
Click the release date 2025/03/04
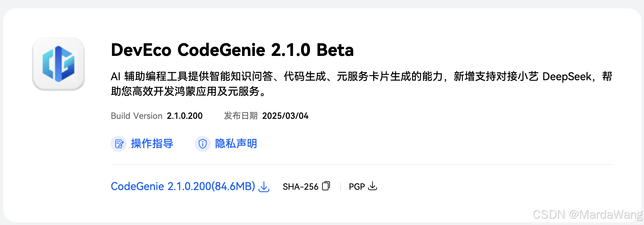(x=285, y=116)
